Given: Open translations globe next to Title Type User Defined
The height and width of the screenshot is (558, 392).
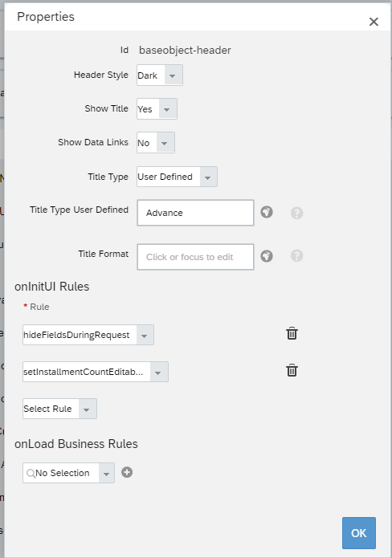Looking at the screenshot, I should (267, 212).
